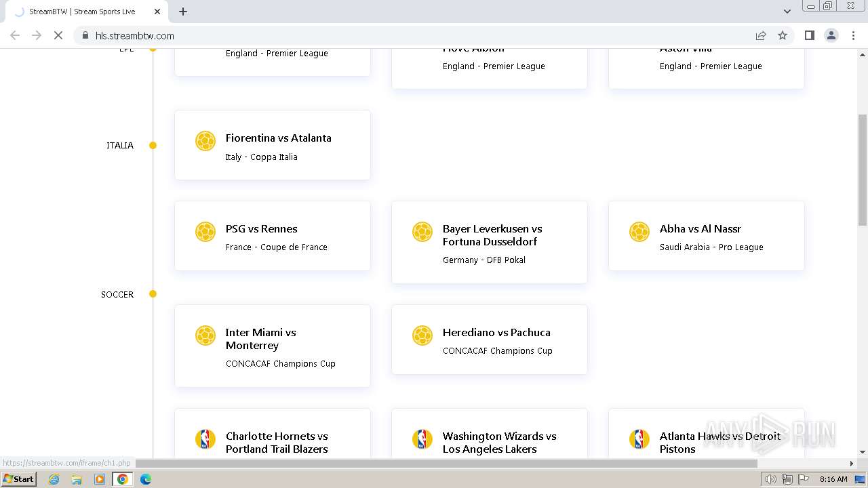Share this page using the share icon
The image size is (868, 488).
coord(761,35)
